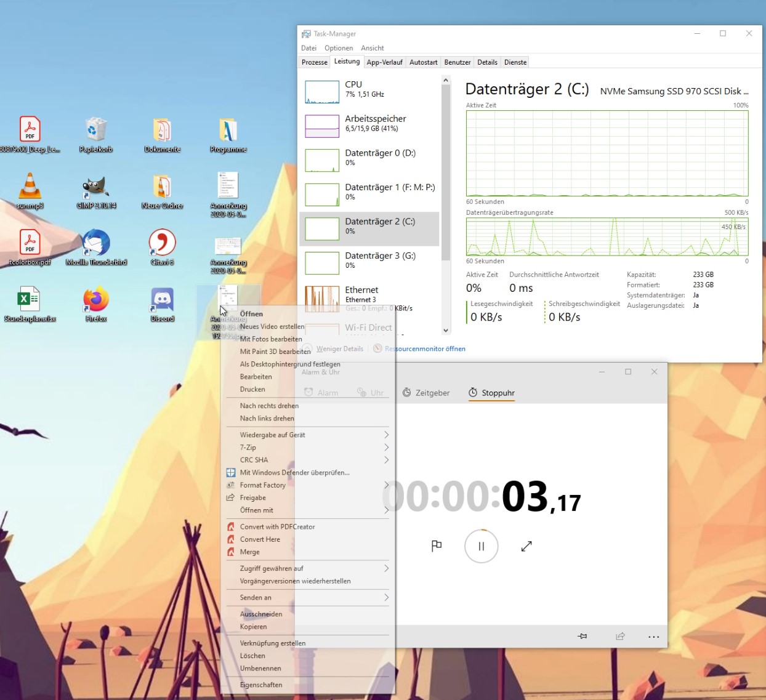Choose Mit Paint 3D bearbeiten
The width and height of the screenshot is (766, 700).
pos(308,352)
